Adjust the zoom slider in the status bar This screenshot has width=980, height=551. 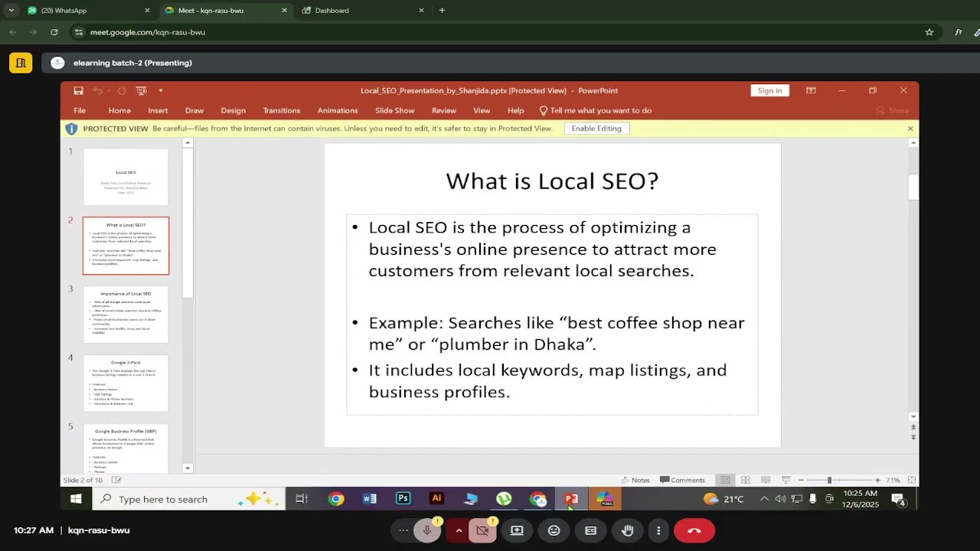coord(829,480)
